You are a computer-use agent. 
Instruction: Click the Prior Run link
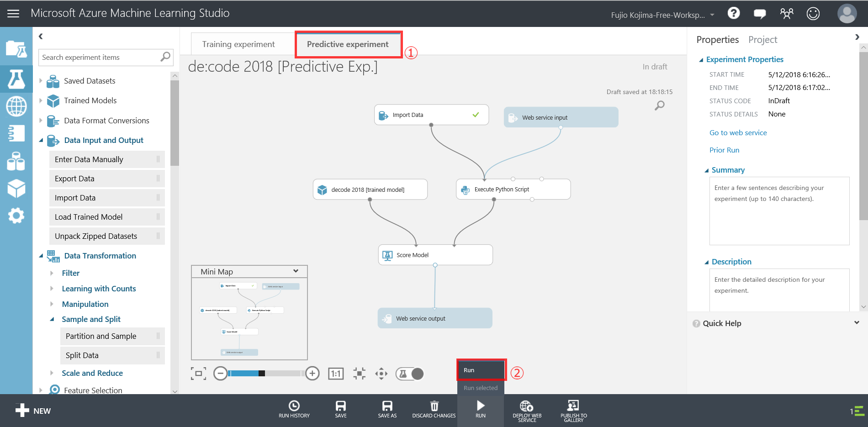point(724,150)
